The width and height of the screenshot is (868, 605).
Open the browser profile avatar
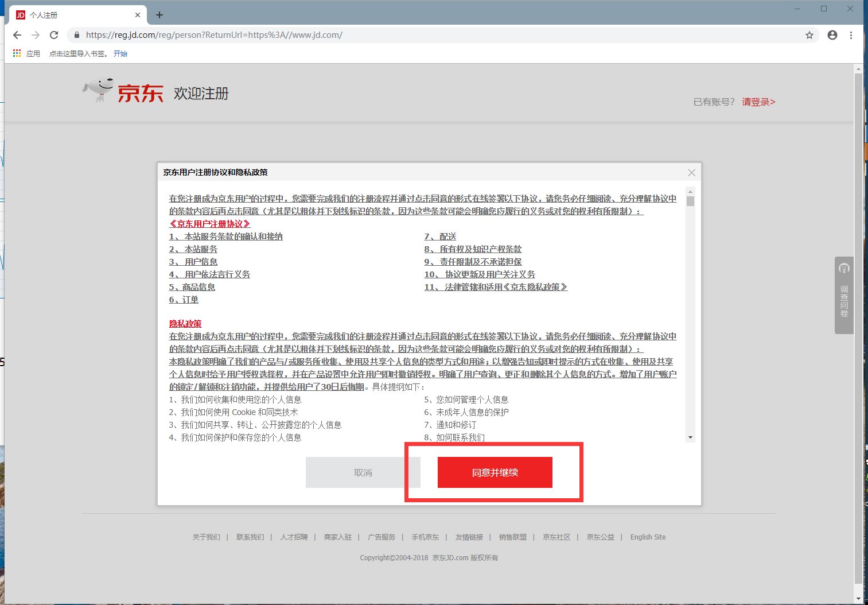pyautogui.click(x=832, y=35)
